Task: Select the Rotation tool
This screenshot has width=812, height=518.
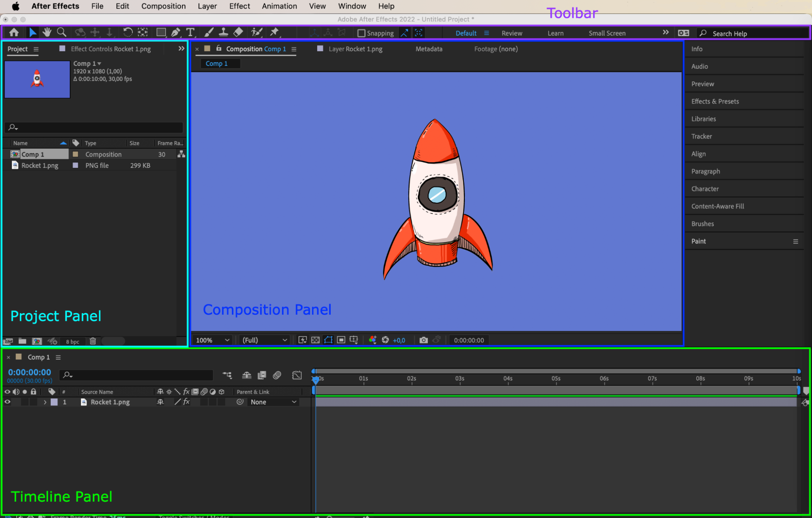Action: (x=128, y=33)
